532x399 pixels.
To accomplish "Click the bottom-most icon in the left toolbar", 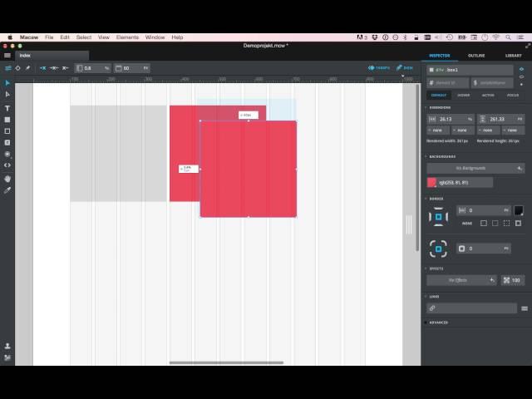I will pos(7,357).
